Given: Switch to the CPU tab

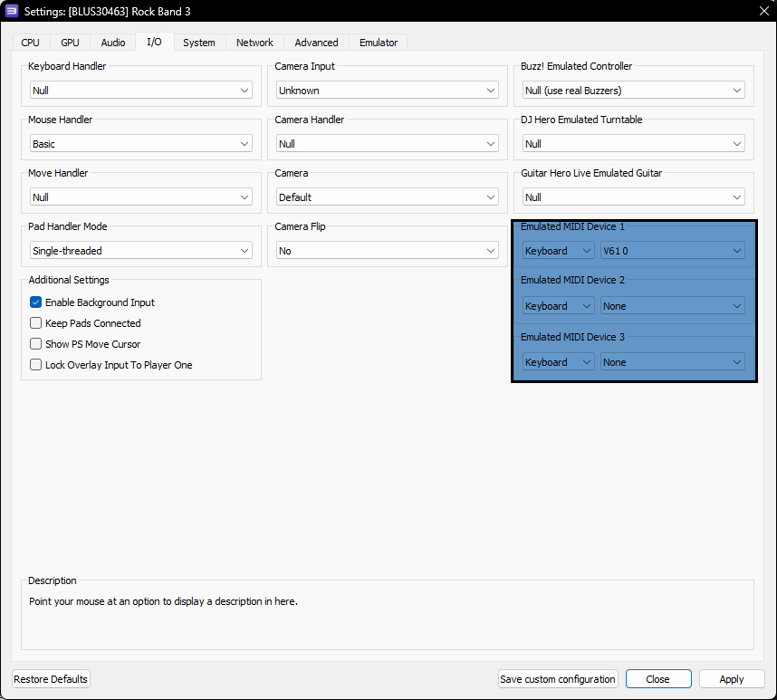Looking at the screenshot, I should coord(30,43).
